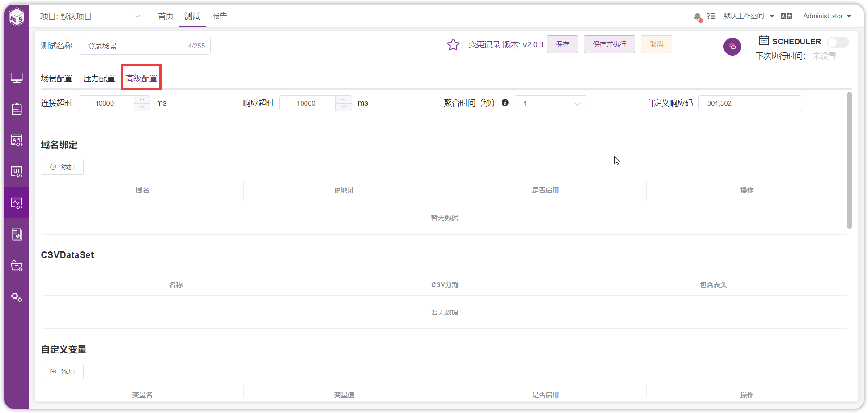Add a custom variable entry

62,372
